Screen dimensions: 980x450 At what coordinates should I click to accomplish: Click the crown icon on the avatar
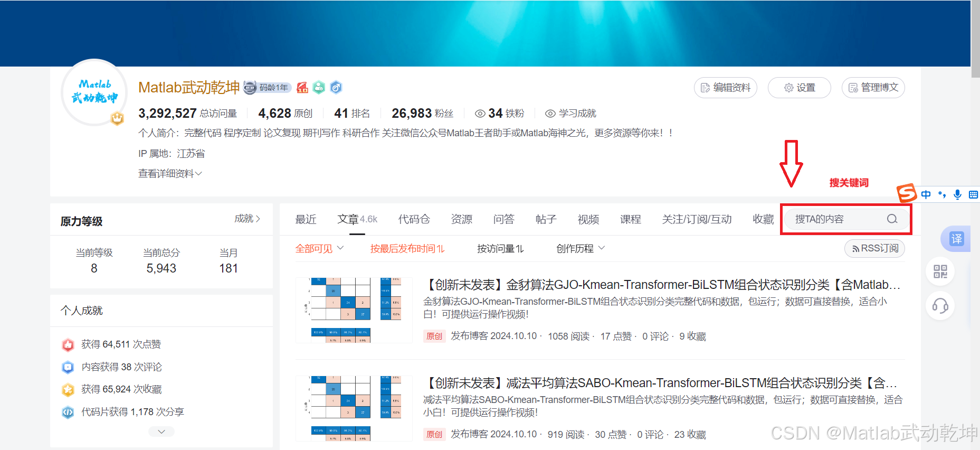coord(117,118)
